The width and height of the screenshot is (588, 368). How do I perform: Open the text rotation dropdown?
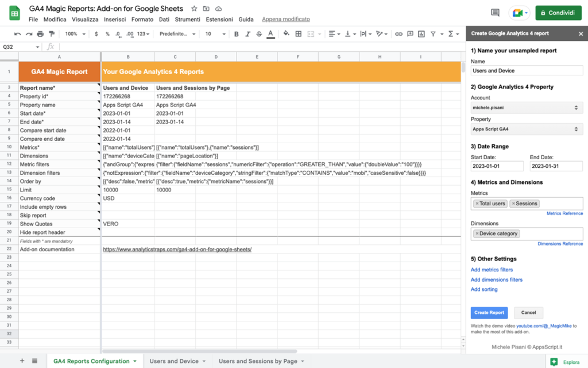382,34
